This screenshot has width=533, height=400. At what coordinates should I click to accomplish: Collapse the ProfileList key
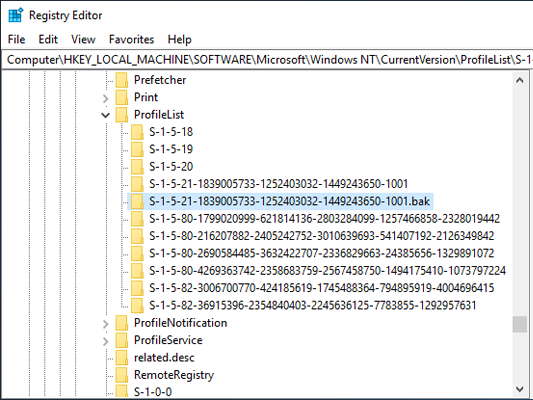click(106, 115)
